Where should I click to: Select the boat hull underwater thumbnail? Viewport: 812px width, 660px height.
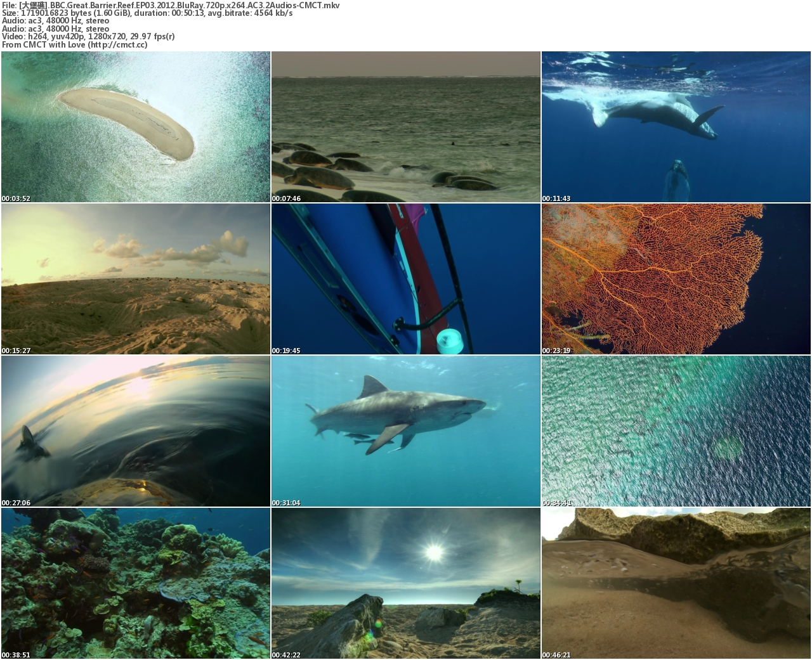pos(405,279)
